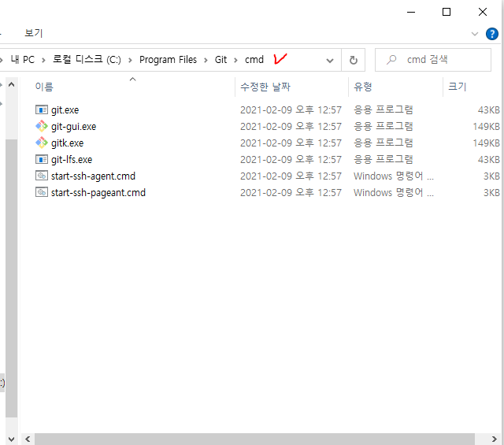Go to Git breadcrumb folder

click(220, 60)
